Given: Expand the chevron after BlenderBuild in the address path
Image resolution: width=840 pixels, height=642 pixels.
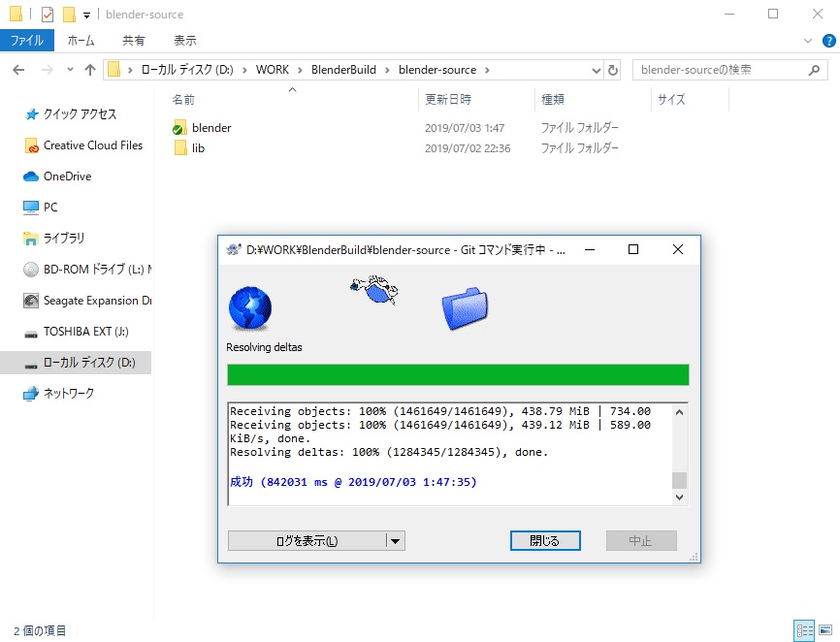Looking at the screenshot, I should coord(387,70).
